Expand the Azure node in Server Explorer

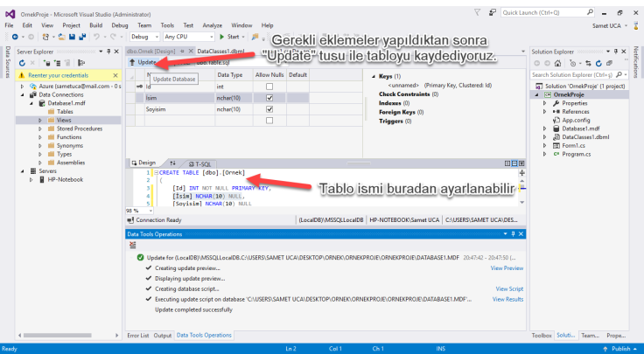tap(23, 87)
